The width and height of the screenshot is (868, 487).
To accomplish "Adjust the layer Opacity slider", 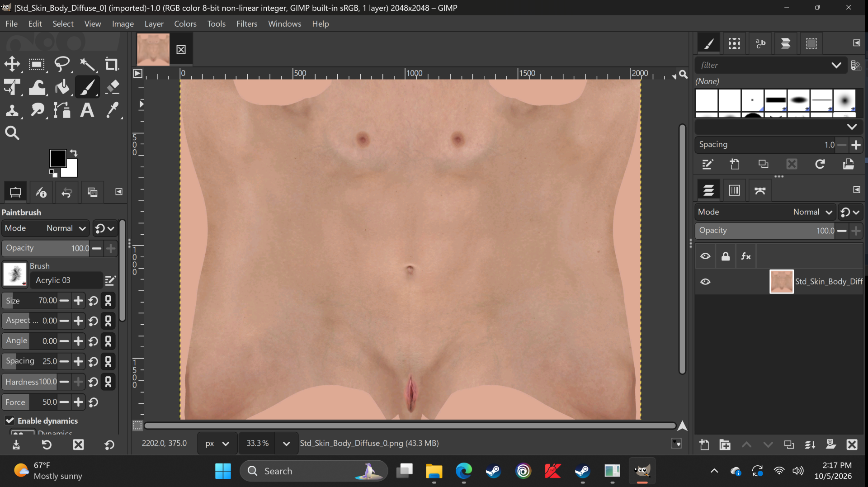I will point(765,231).
